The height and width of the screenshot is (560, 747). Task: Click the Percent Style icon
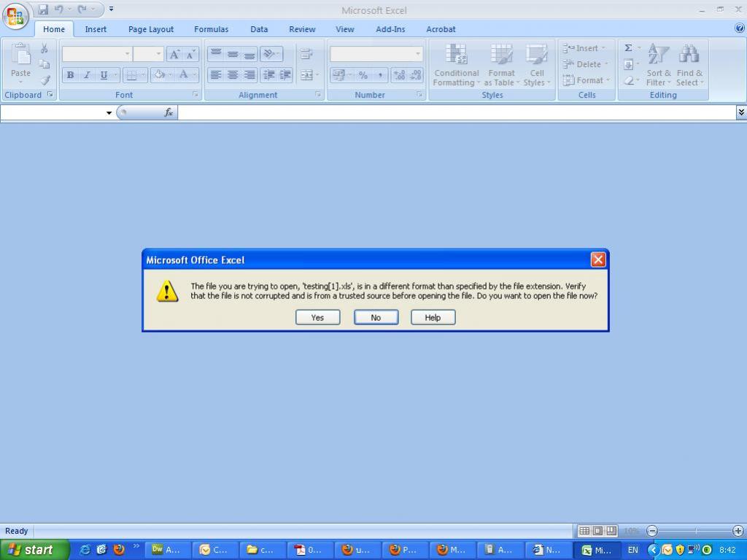point(363,75)
